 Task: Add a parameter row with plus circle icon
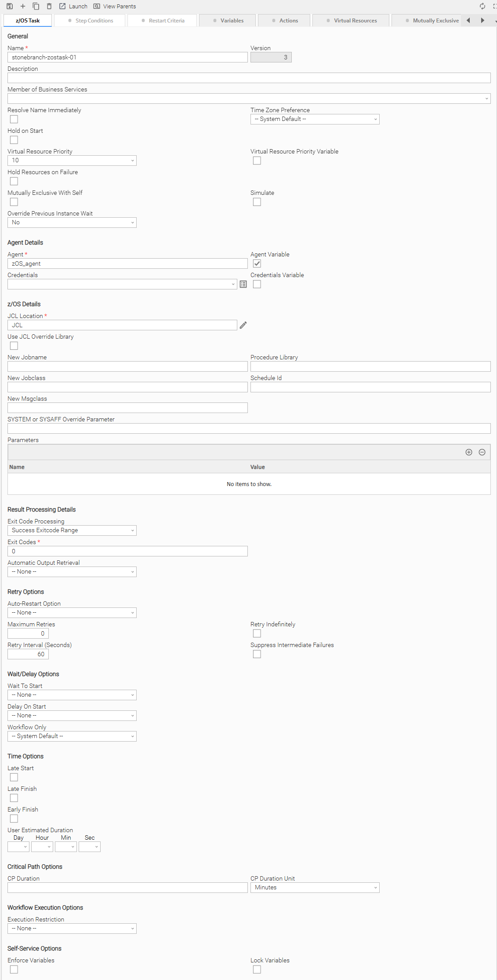click(x=468, y=452)
